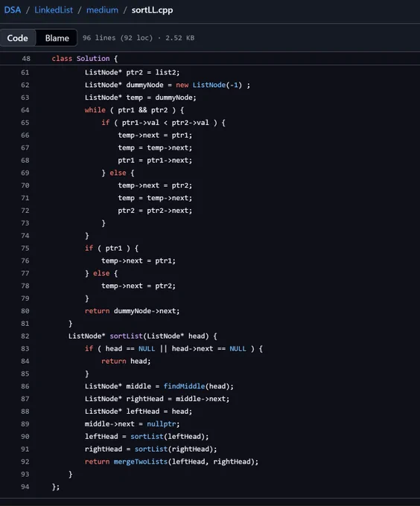
Task: Switch to the Code tab
Action: pyautogui.click(x=17, y=38)
